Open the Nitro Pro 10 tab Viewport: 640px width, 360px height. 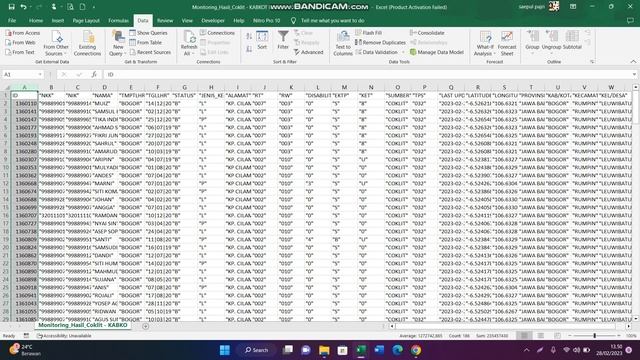coord(267,20)
